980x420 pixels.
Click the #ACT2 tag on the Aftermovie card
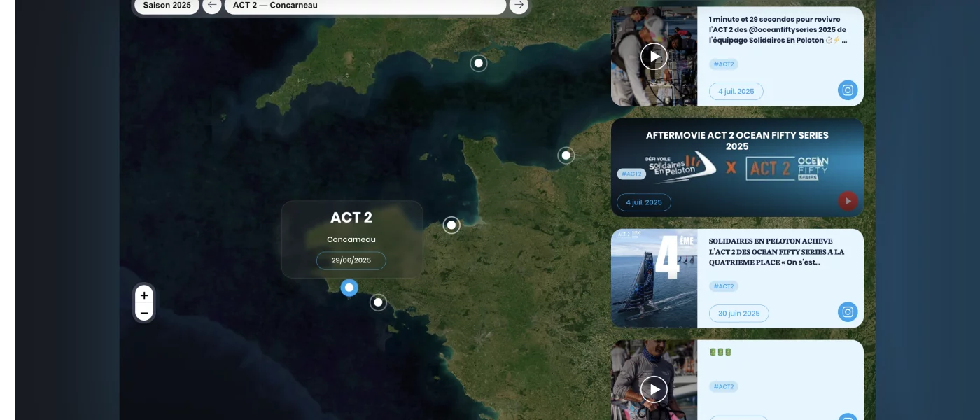point(631,173)
